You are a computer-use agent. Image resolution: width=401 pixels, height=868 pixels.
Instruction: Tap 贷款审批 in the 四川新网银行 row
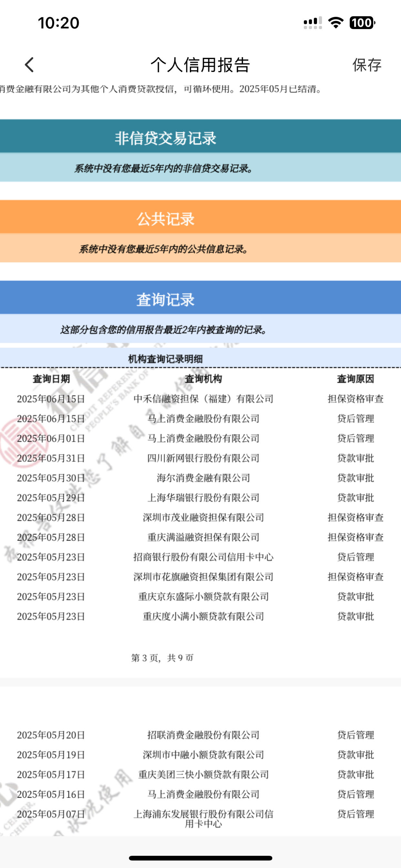tap(355, 458)
